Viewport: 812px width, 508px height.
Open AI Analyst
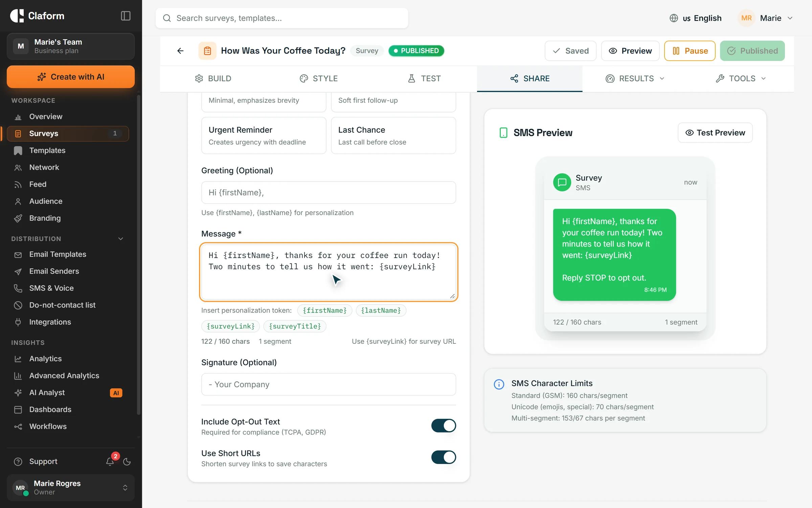click(x=68, y=393)
